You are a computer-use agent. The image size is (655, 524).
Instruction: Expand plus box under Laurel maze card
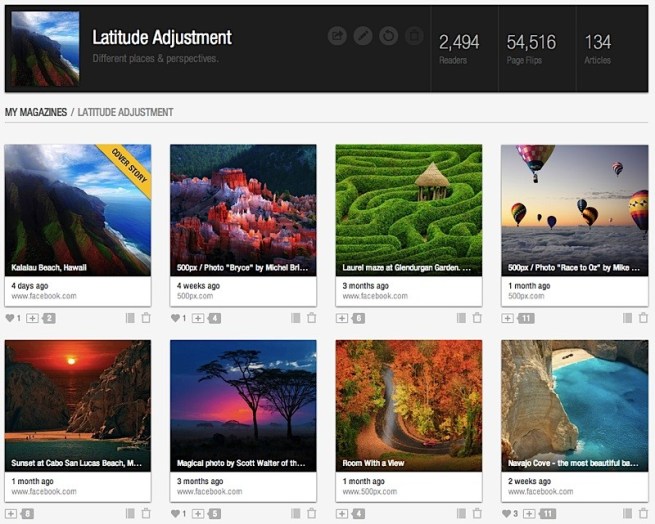[342, 318]
